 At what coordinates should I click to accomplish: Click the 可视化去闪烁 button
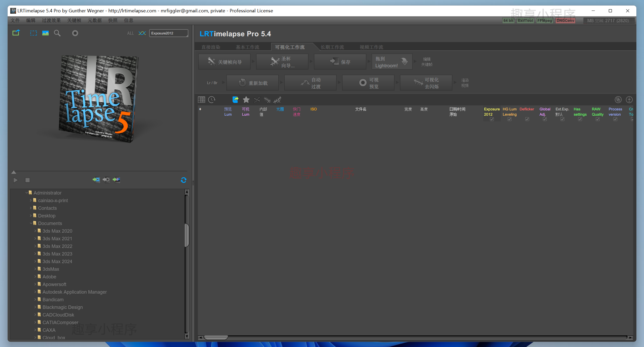[x=426, y=83]
